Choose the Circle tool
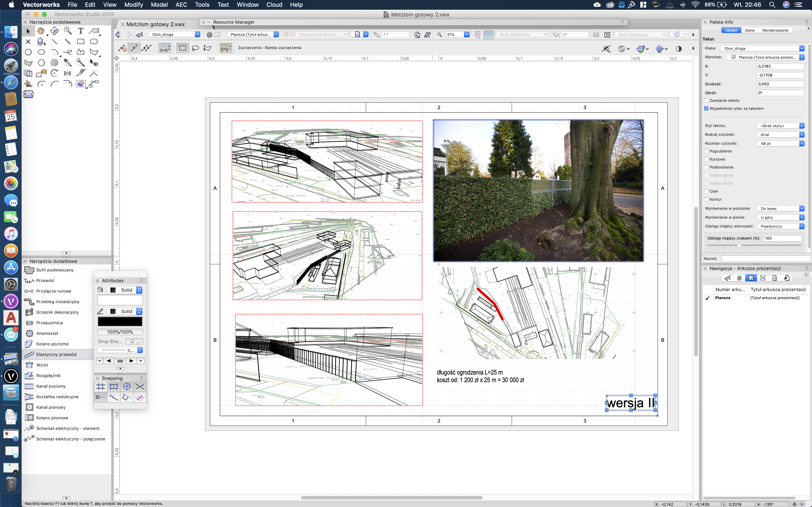The image size is (812, 507). click(28, 52)
